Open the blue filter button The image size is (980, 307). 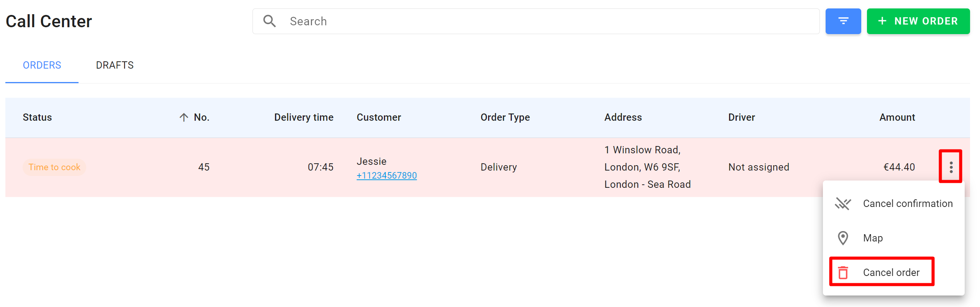[x=843, y=21]
